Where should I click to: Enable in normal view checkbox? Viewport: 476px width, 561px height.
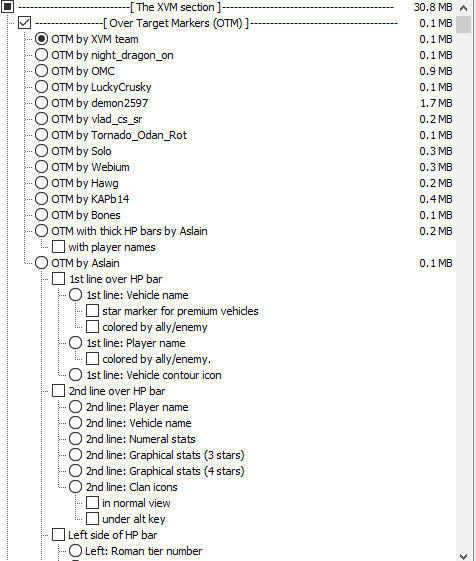click(92, 503)
